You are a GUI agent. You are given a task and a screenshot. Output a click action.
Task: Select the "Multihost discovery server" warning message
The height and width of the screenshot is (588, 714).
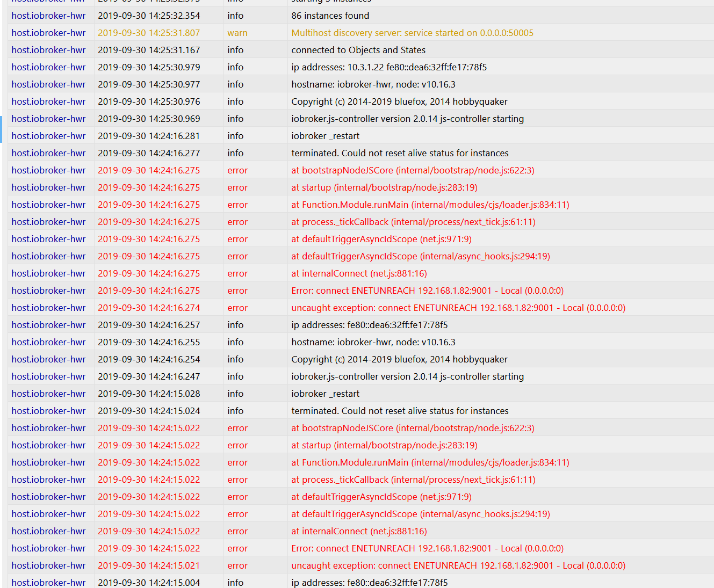[412, 33]
